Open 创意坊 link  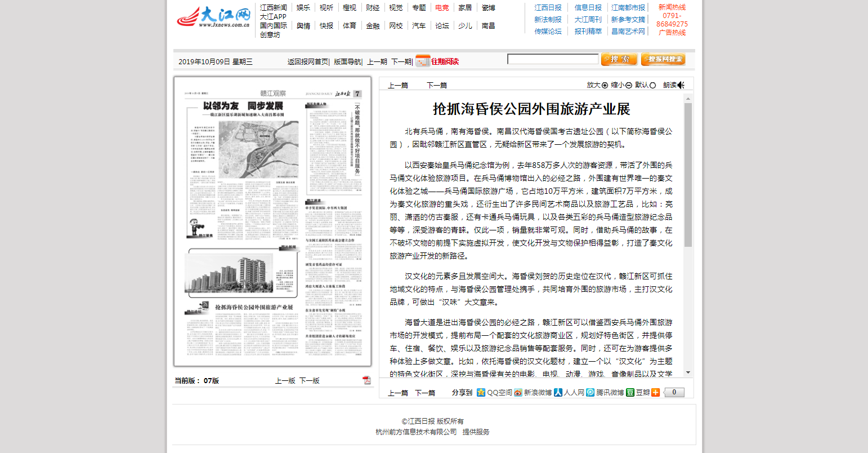click(270, 35)
